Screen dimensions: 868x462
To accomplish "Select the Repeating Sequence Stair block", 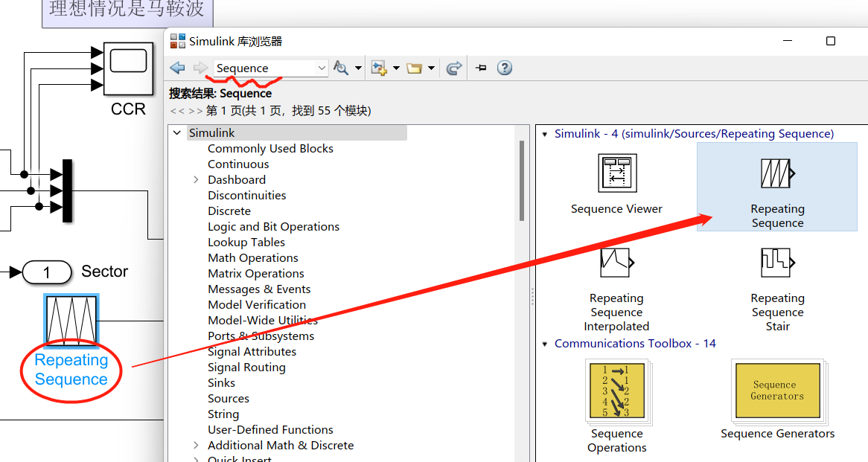I will pos(777,289).
